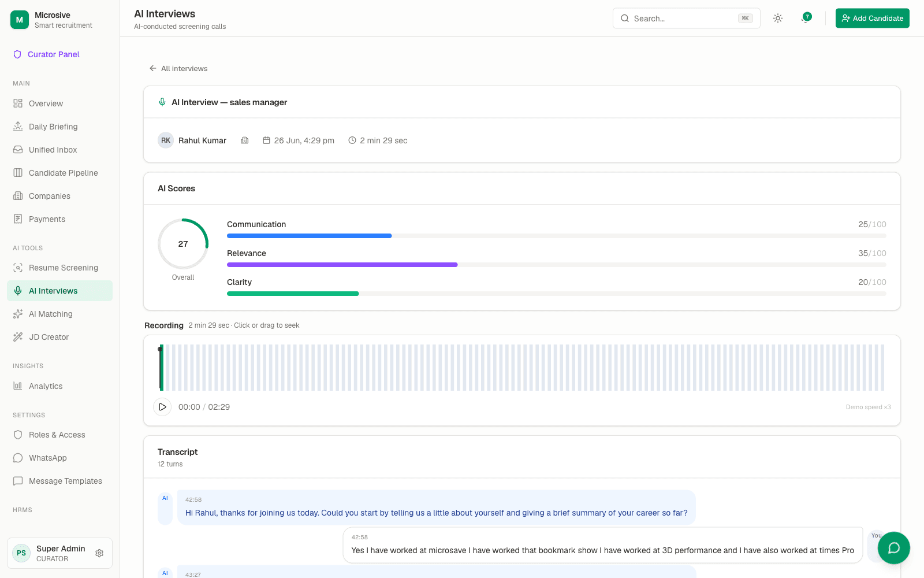Open settings gear next to Super Admin
This screenshot has height=578, width=924.
point(99,553)
